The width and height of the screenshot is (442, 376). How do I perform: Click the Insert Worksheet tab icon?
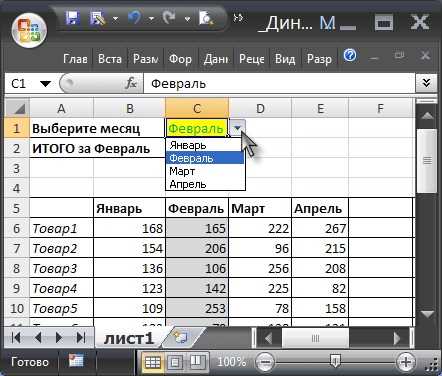coord(181,338)
